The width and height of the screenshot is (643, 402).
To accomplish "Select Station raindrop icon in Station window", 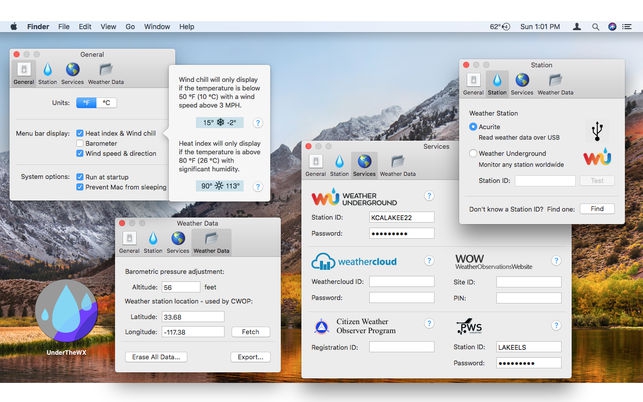I will coord(497,84).
